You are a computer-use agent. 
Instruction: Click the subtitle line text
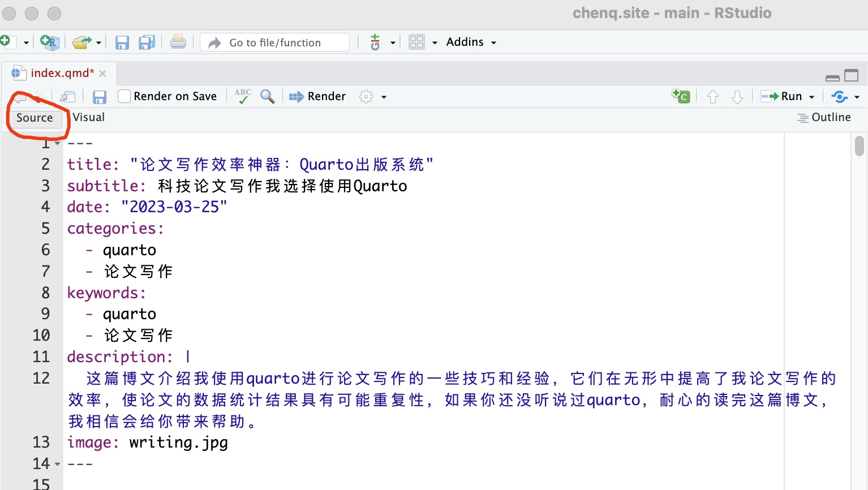point(237,186)
